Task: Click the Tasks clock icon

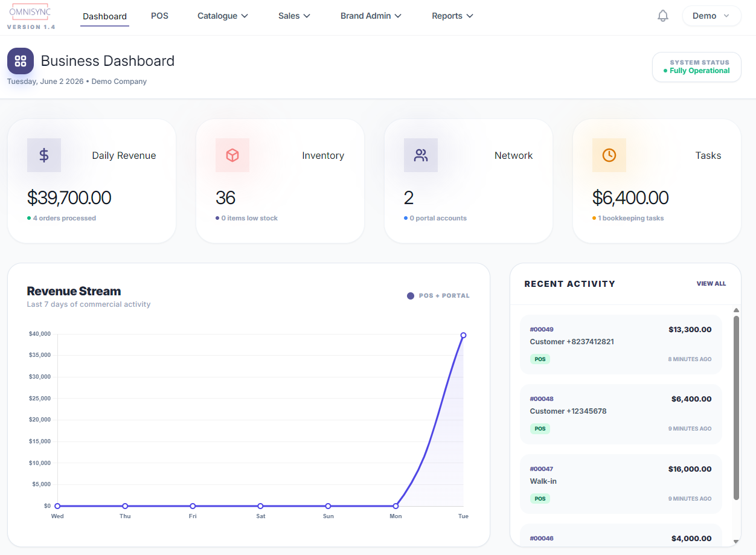Action: pos(609,155)
